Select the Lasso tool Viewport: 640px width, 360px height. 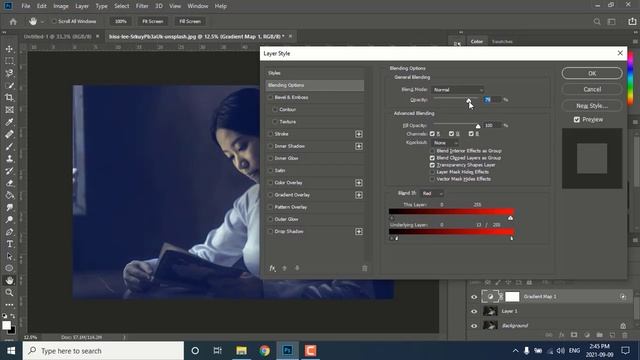click(x=9, y=73)
